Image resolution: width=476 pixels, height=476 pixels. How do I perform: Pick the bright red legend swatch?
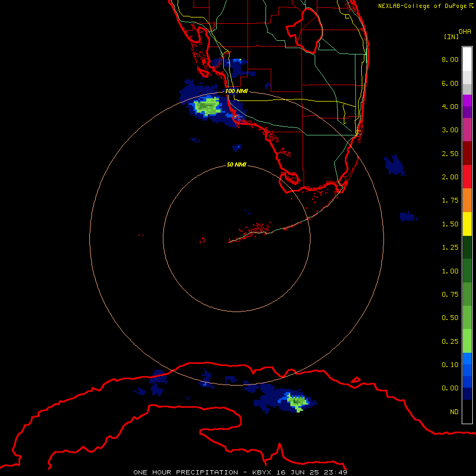[x=467, y=177]
